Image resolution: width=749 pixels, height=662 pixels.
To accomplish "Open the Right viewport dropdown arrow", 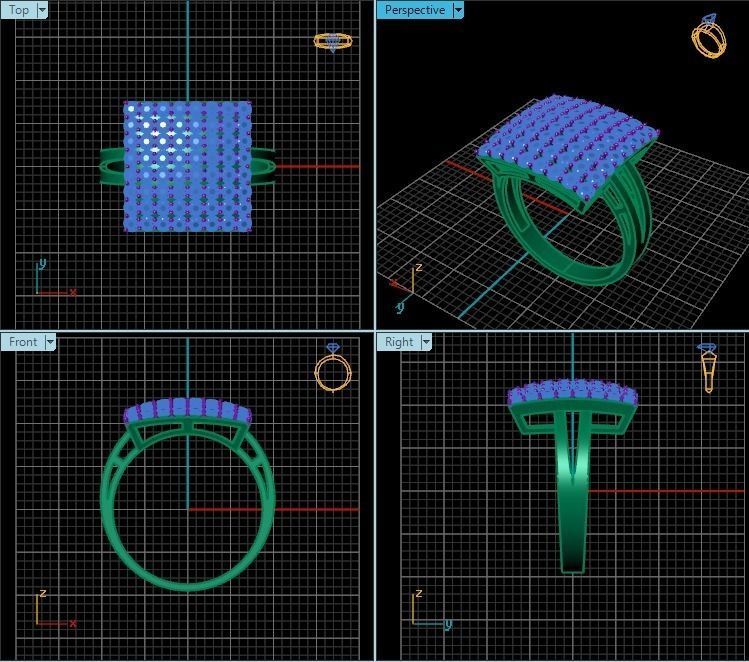I will tap(426, 342).
